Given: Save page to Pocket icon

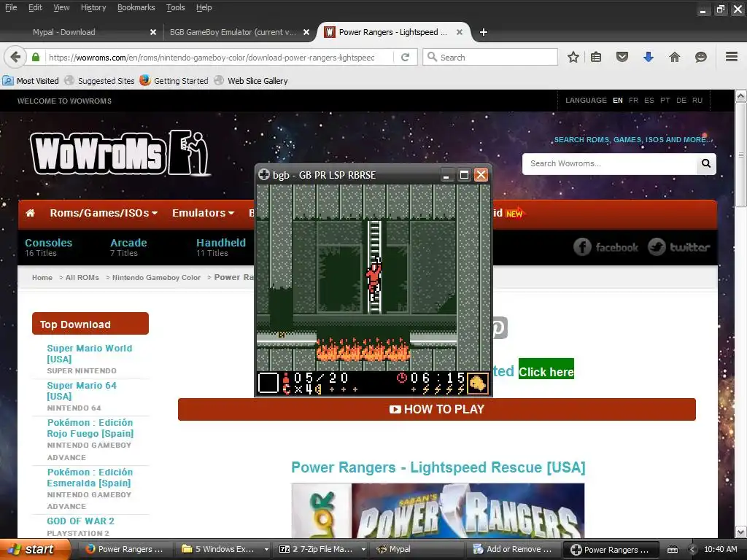Looking at the screenshot, I should [622, 57].
